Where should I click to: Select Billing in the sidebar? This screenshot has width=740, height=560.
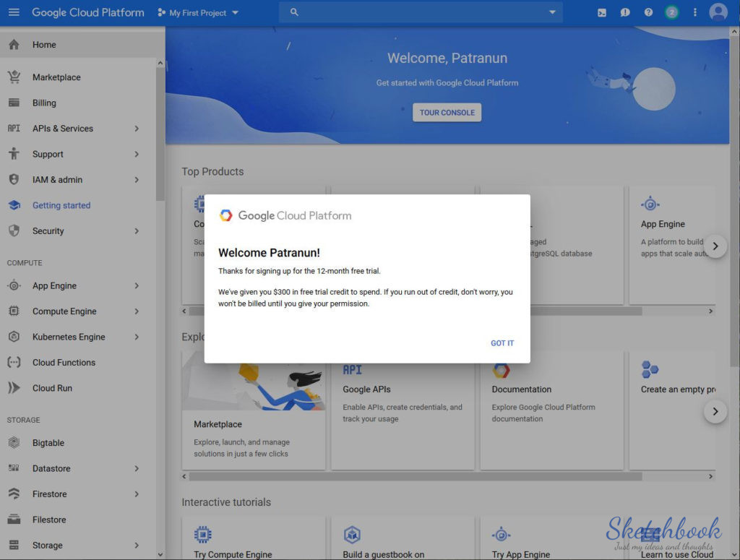pyautogui.click(x=44, y=103)
